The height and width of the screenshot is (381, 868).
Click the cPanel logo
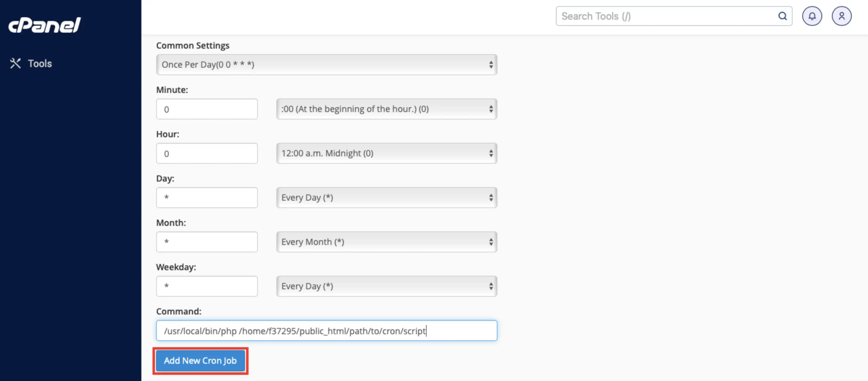44,25
